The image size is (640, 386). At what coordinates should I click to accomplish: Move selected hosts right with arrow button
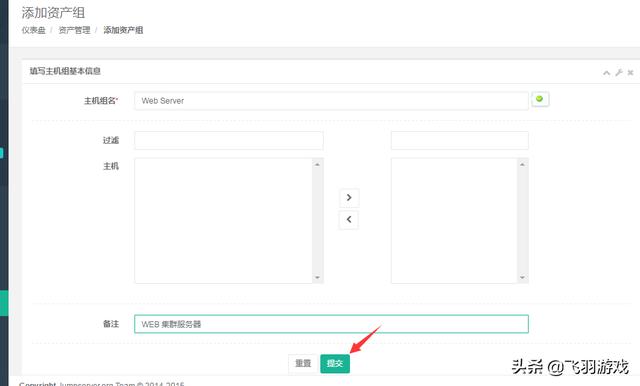point(349,197)
